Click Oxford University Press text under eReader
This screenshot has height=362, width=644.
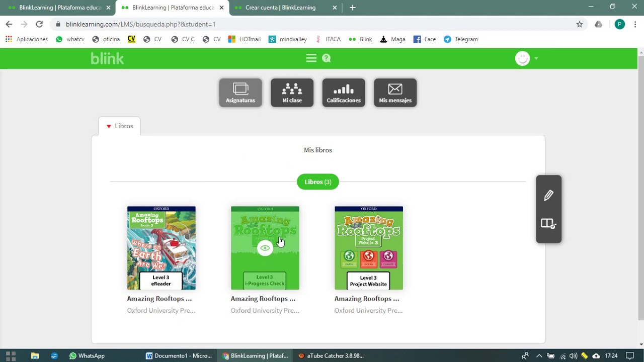click(161, 311)
